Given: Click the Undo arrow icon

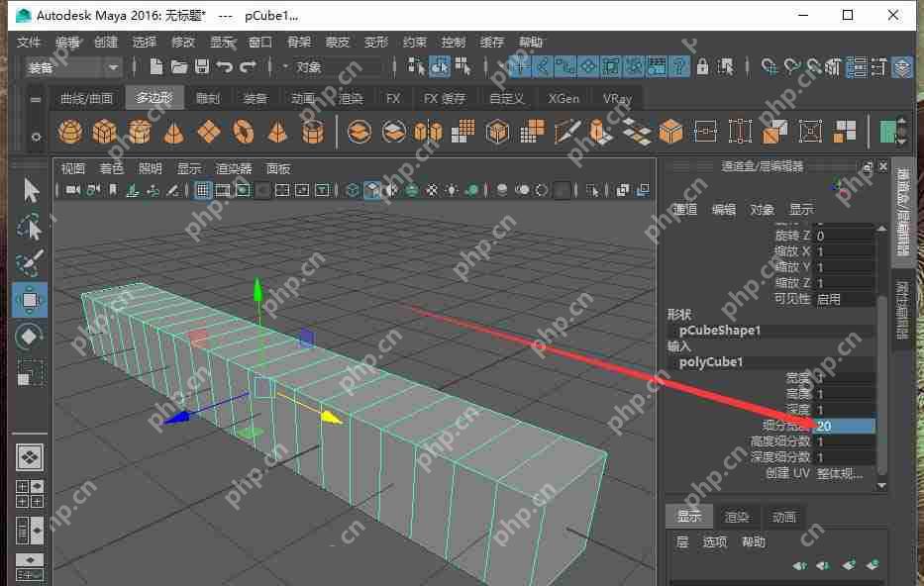Looking at the screenshot, I should coord(225,66).
